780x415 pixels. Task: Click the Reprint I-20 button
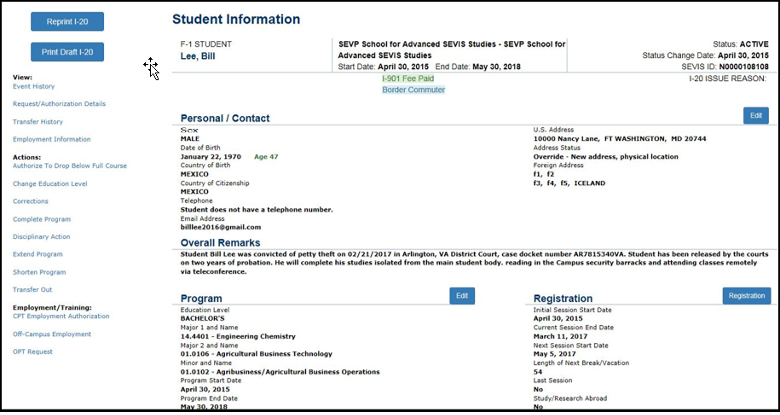[67, 21]
